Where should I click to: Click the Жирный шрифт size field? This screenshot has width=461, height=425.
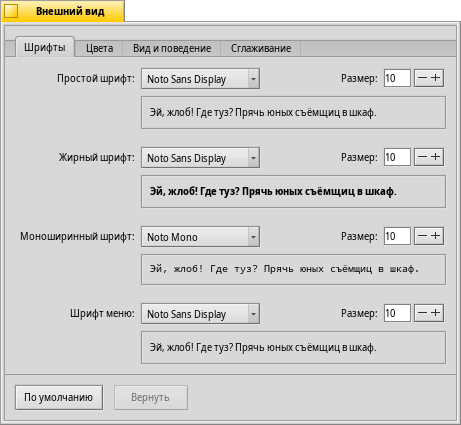[x=397, y=157]
